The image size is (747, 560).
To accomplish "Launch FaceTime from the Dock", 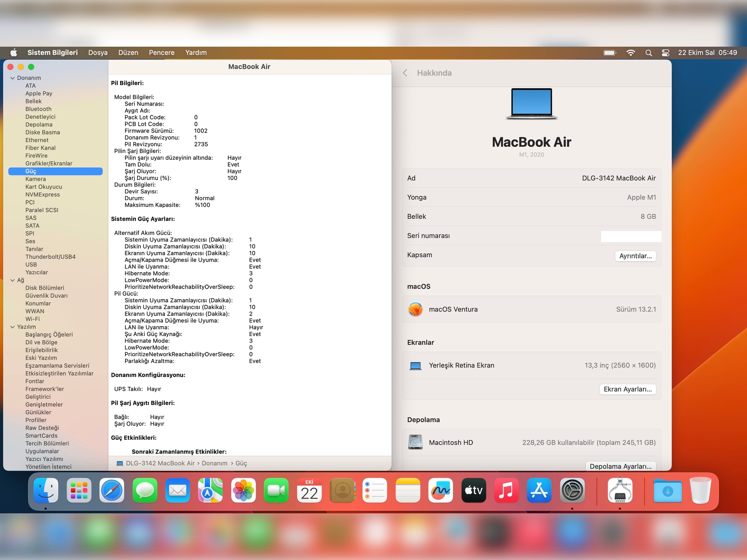I will coord(276,490).
